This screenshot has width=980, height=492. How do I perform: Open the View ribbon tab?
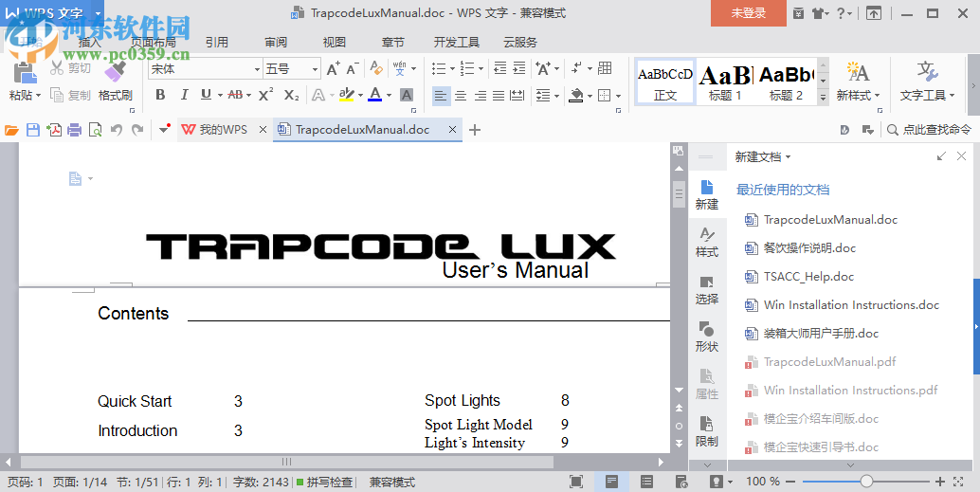335,43
